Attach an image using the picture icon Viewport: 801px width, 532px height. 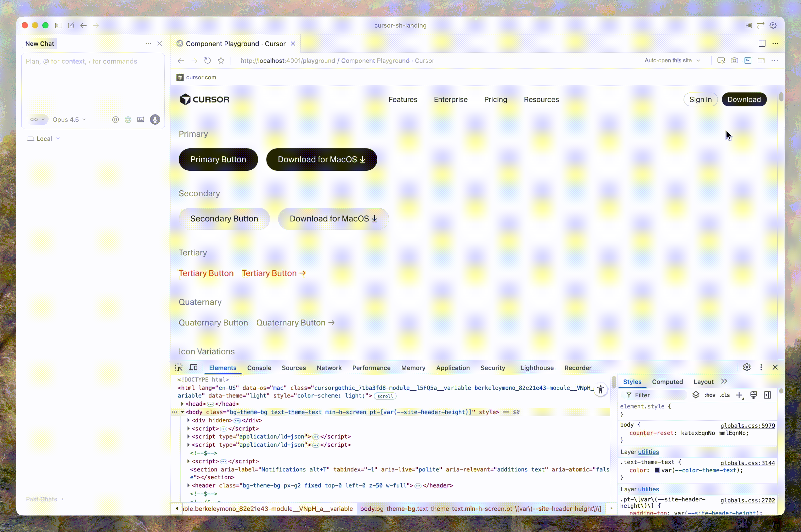pos(140,119)
